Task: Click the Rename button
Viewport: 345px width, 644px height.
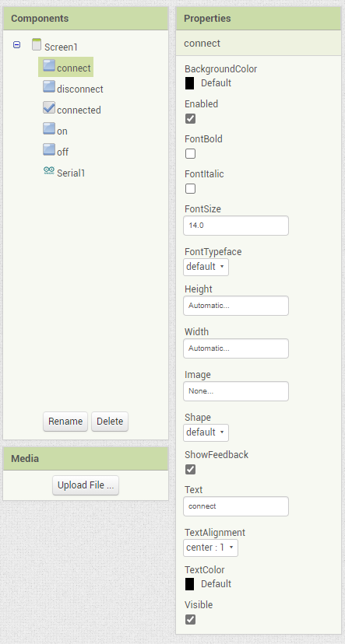Action: [65, 422]
